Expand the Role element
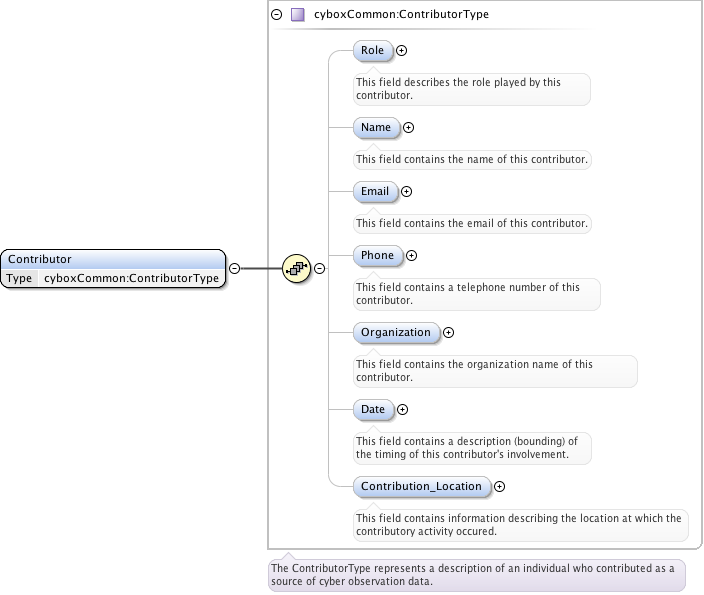The width and height of the screenshot is (704, 595). coord(402,50)
